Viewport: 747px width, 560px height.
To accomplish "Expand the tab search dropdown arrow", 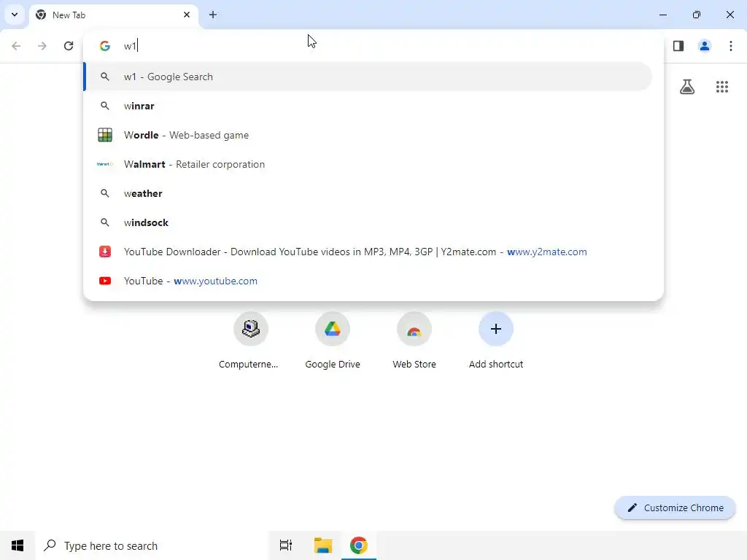I will [x=15, y=15].
